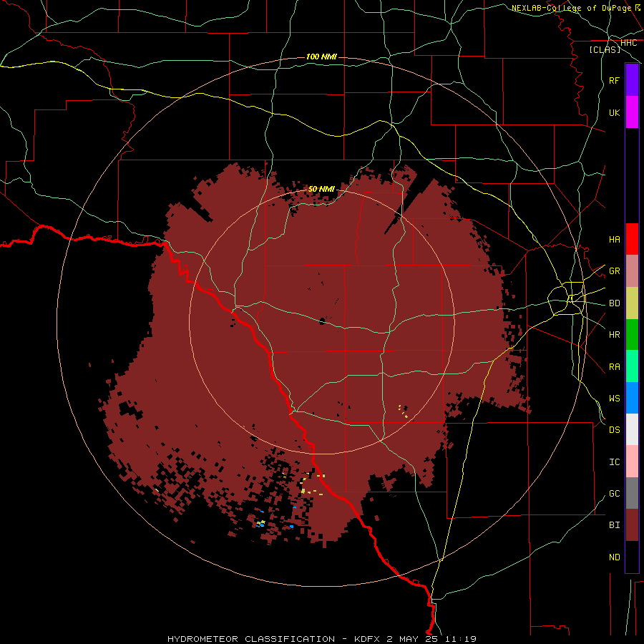Screen dimensions: 644x644
Task: Select the GC gray legend swatch
Action: pyautogui.click(x=632, y=493)
